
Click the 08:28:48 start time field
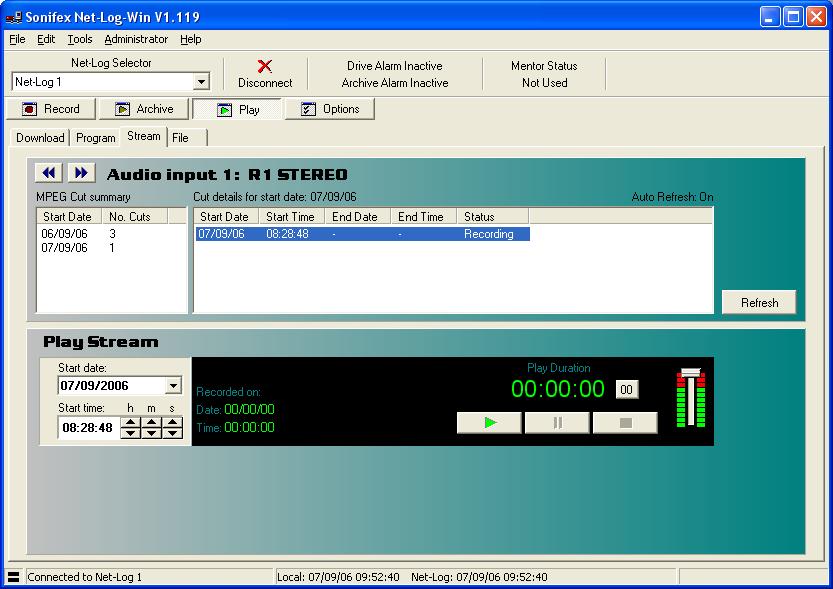[x=88, y=428]
